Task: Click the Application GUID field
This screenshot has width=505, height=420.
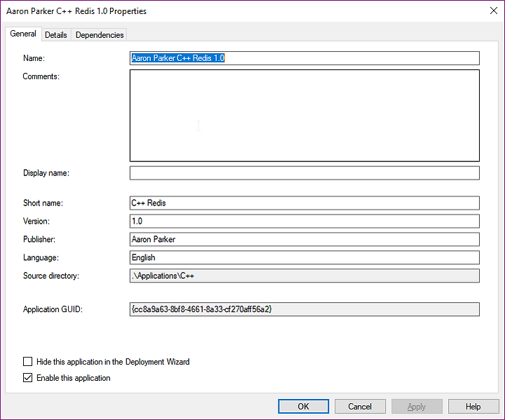Action: click(304, 309)
